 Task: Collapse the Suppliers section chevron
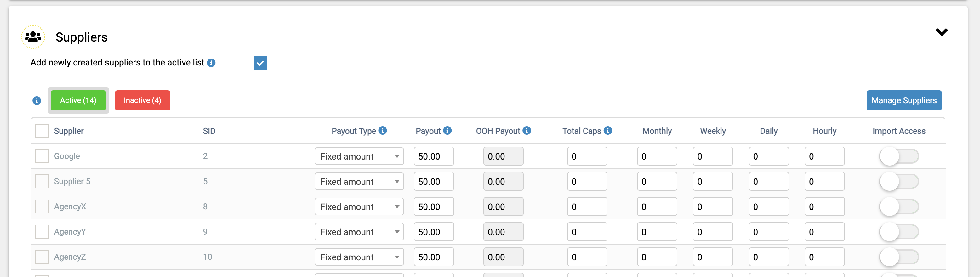pyautogui.click(x=942, y=32)
